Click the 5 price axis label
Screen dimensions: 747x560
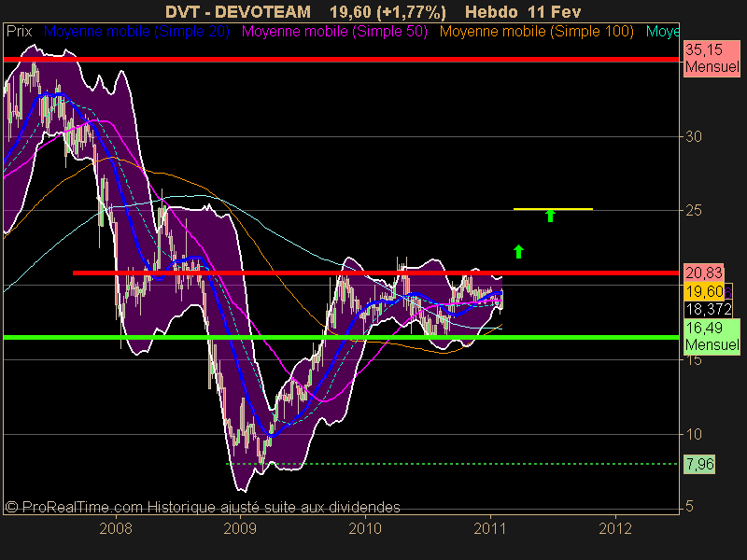[689, 506]
